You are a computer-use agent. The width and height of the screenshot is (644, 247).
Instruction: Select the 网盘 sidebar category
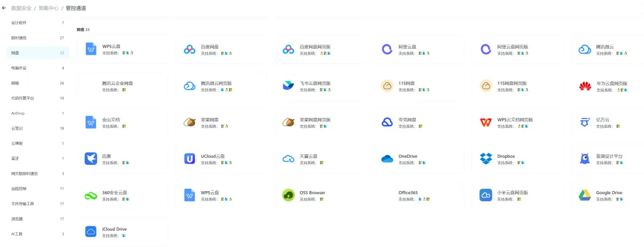click(x=38, y=53)
